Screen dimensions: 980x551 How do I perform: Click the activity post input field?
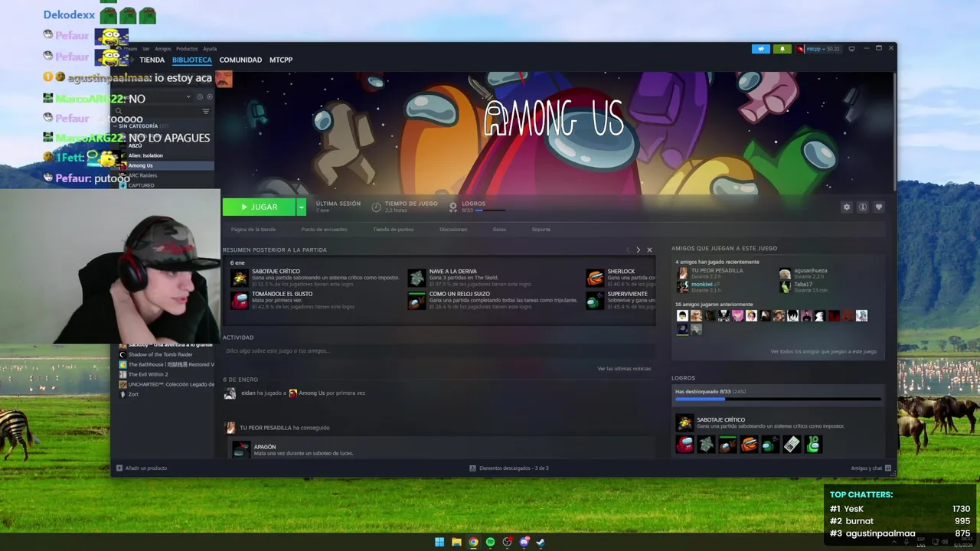[439, 351]
